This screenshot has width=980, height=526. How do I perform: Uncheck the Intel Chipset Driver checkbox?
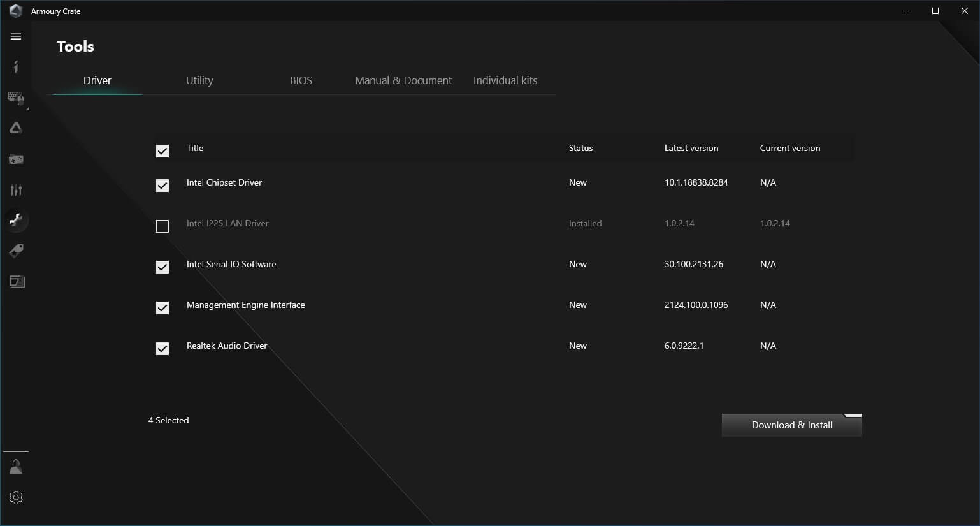click(162, 186)
